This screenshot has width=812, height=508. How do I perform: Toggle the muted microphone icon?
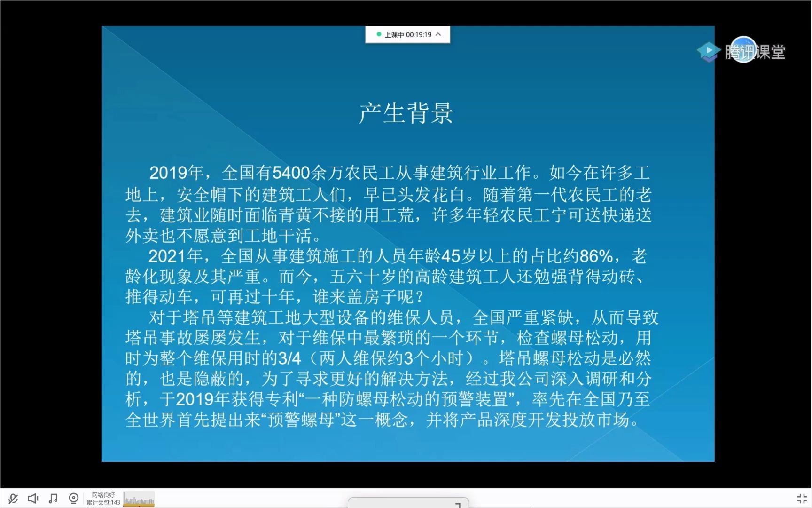click(x=13, y=499)
